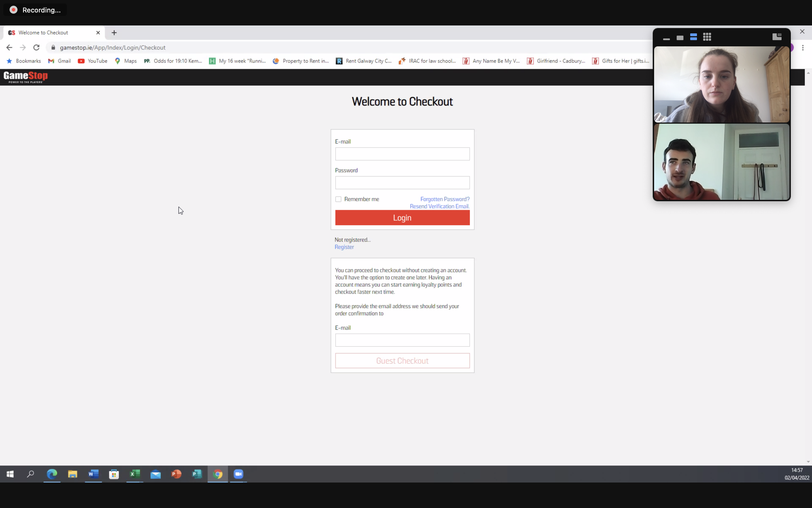
Task: Open Rent Galway City bookmark
Action: pos(364,61)
